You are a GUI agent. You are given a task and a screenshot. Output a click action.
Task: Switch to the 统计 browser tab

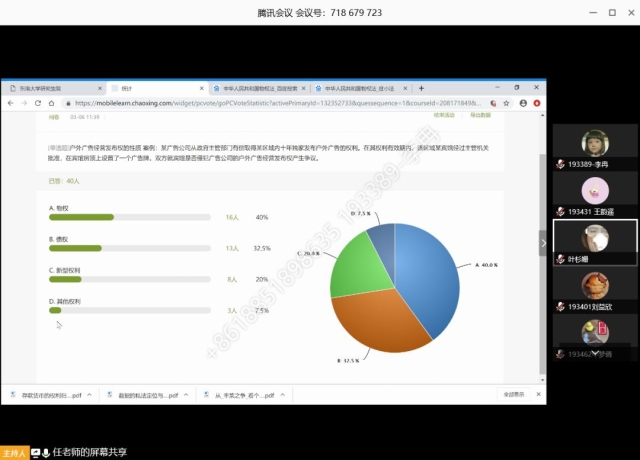coord(150,88)
